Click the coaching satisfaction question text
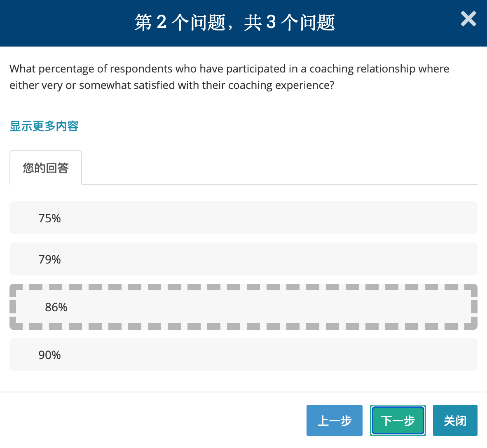Screen dimensions: 487x448 click(x=229, y=77)
